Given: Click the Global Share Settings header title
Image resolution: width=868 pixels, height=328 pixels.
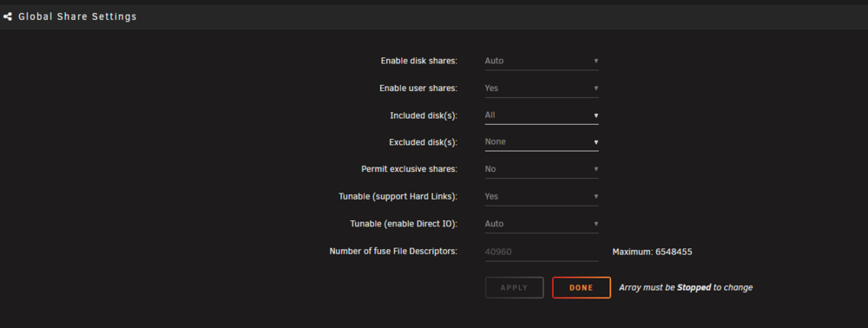Looking at the screenshot, I should [x=77, y=16].
